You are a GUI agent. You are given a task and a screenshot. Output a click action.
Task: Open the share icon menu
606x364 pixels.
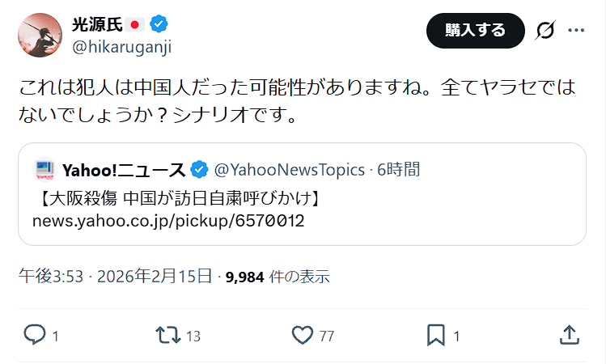click(569, 335)
